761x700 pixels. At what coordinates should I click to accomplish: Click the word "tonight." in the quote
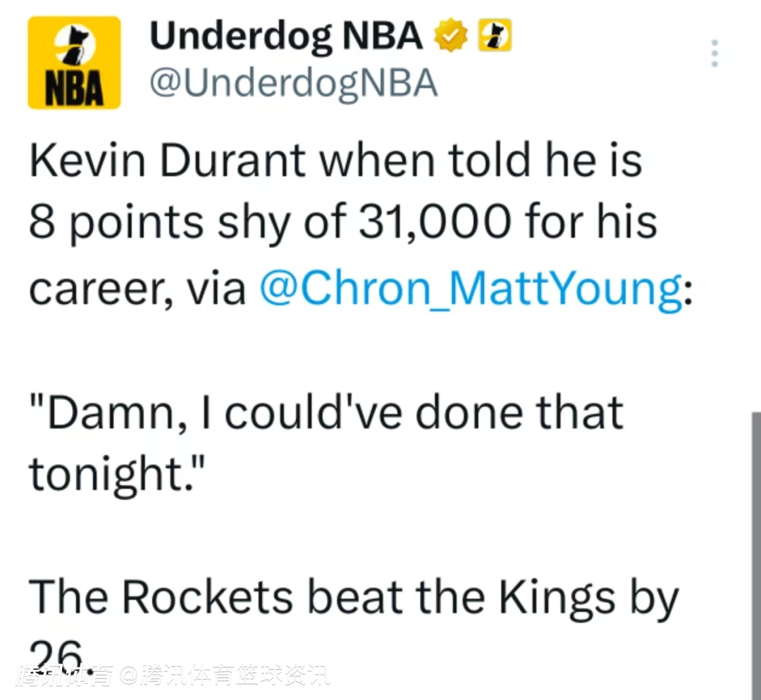pos(112,474)
